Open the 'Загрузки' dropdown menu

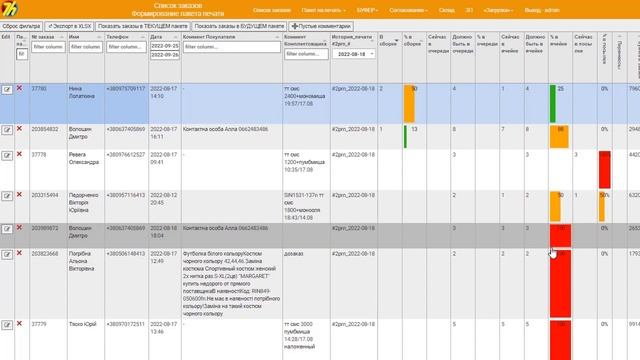498,10
